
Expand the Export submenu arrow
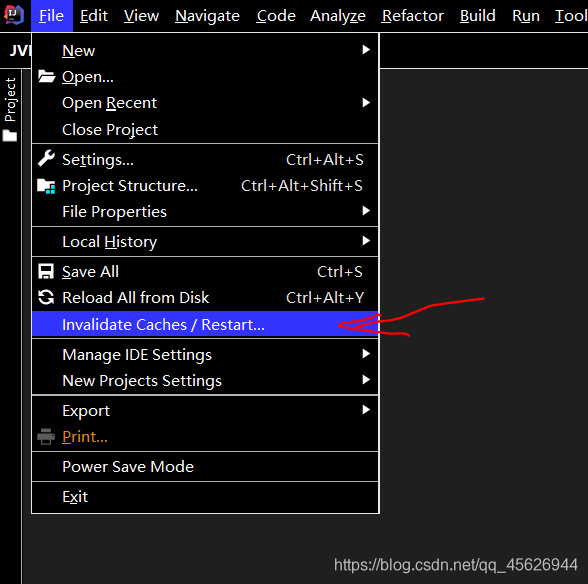point(366,410)
